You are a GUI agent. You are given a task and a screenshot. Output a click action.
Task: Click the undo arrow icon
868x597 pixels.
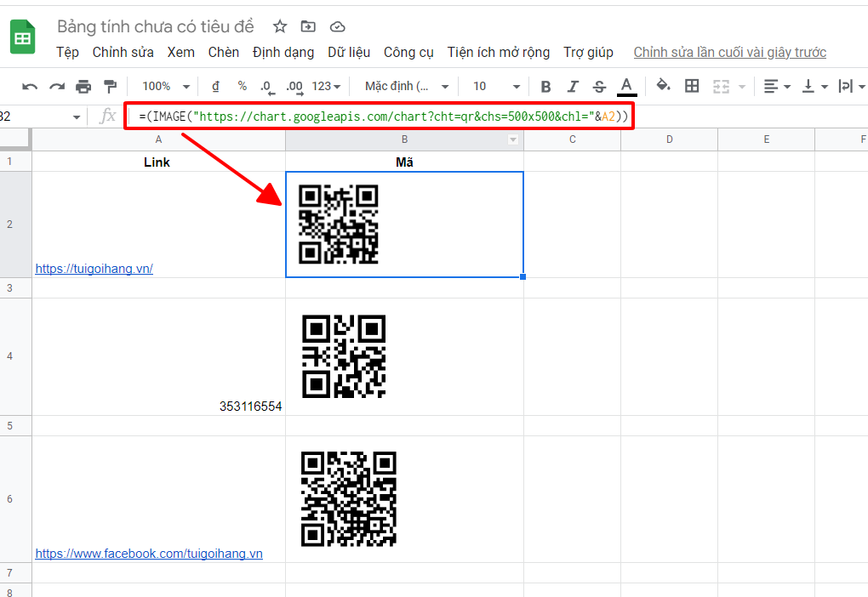click(30, 86)
